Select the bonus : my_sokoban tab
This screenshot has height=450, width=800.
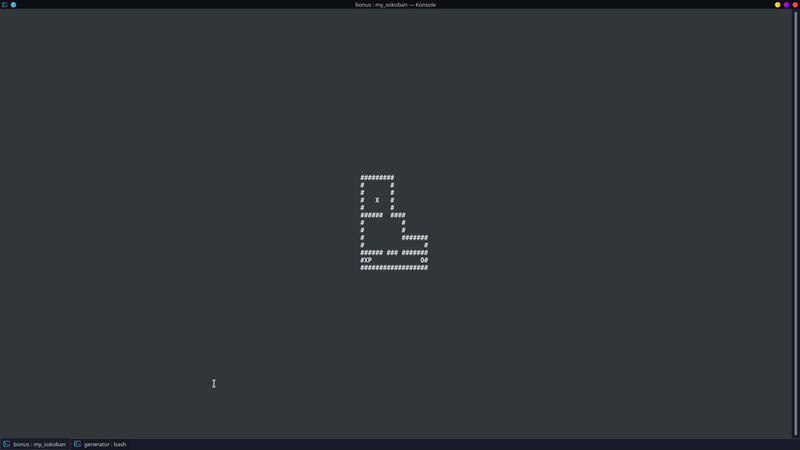35,444
